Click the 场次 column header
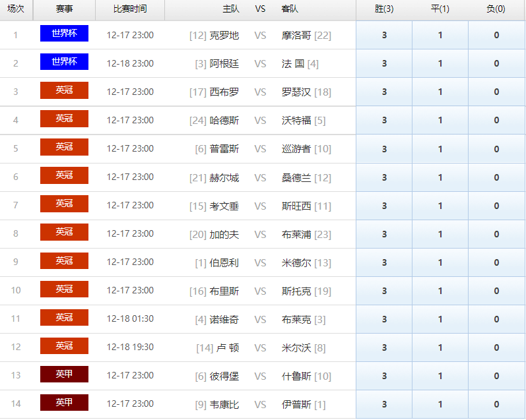Viewport: 526px width, 420px height. coord(16,9)
